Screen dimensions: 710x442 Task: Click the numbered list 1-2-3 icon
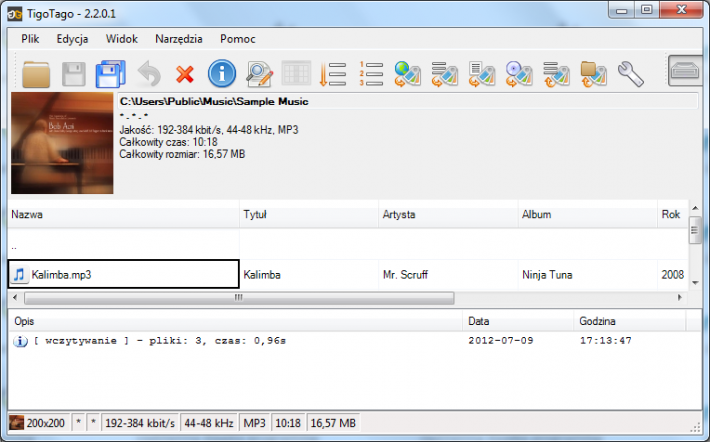371,74
